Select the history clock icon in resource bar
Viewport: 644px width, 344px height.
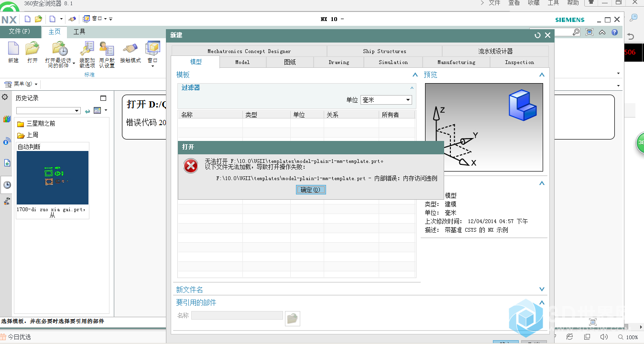click(x=7, y=185)
